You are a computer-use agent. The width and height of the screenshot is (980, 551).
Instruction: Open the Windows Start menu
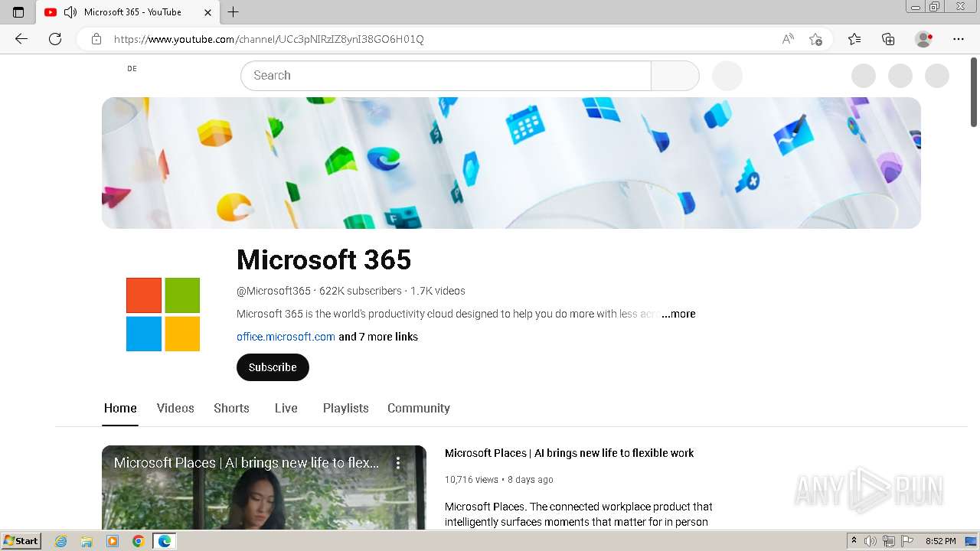pos(21,541)
